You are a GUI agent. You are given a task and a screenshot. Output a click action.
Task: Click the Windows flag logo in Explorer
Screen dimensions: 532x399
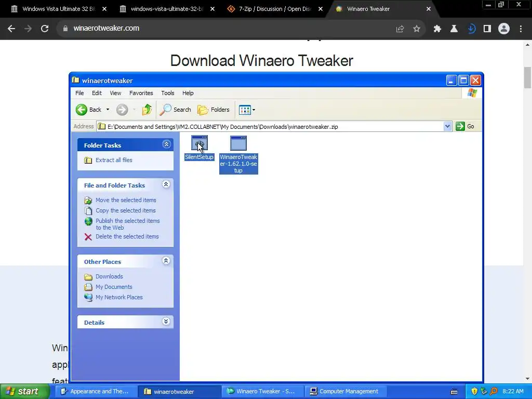tap(472, 93)
